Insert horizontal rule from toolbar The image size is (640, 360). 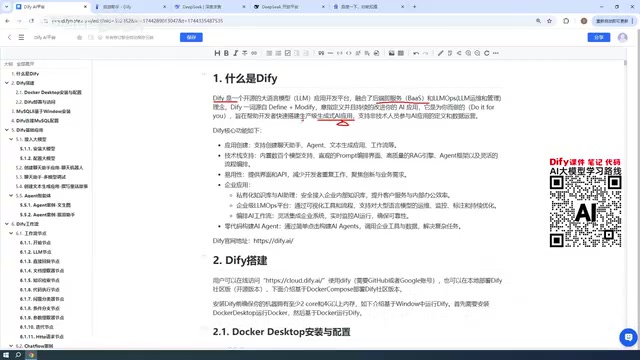330,53
